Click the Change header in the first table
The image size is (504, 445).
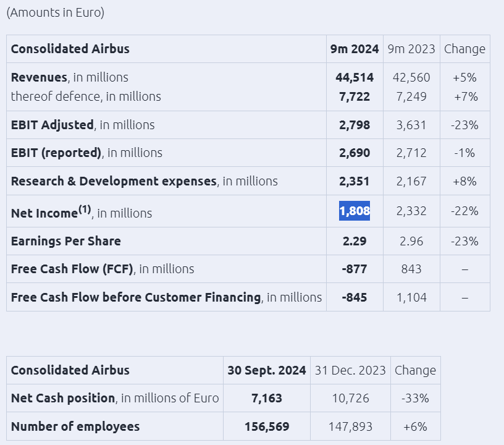point(464,49)
